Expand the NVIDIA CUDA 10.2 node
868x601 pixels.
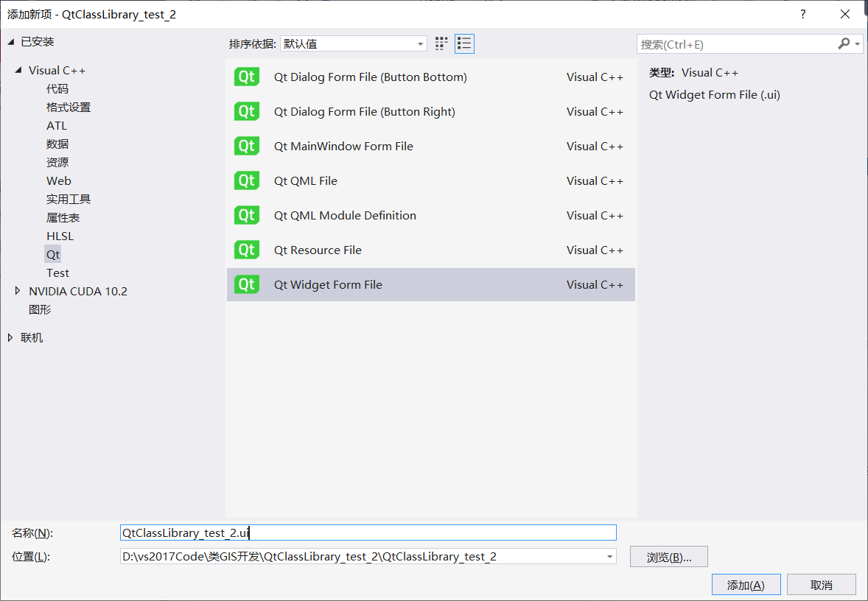click(x=17, y=291)
